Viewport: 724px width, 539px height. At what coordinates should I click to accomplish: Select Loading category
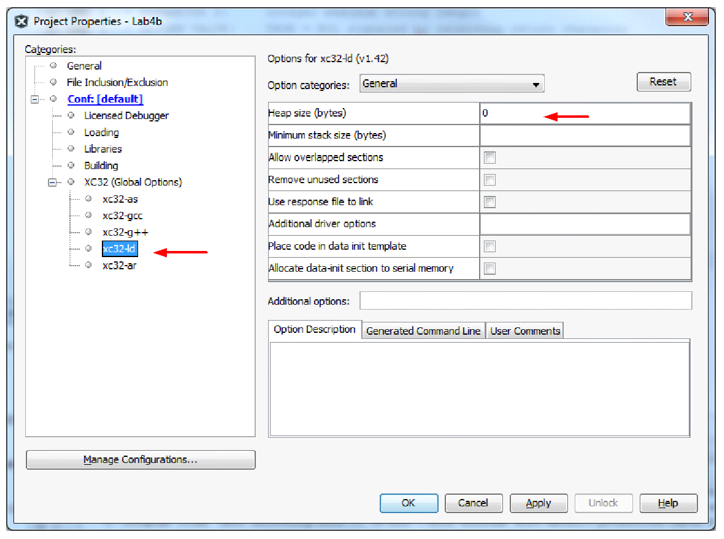(102, 132)
